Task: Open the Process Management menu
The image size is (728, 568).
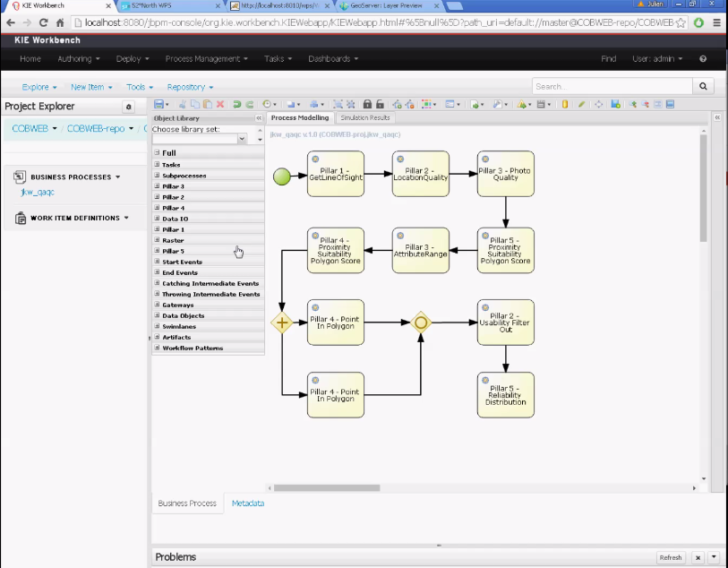Action: pyautogui.click(x=207, y=58)
